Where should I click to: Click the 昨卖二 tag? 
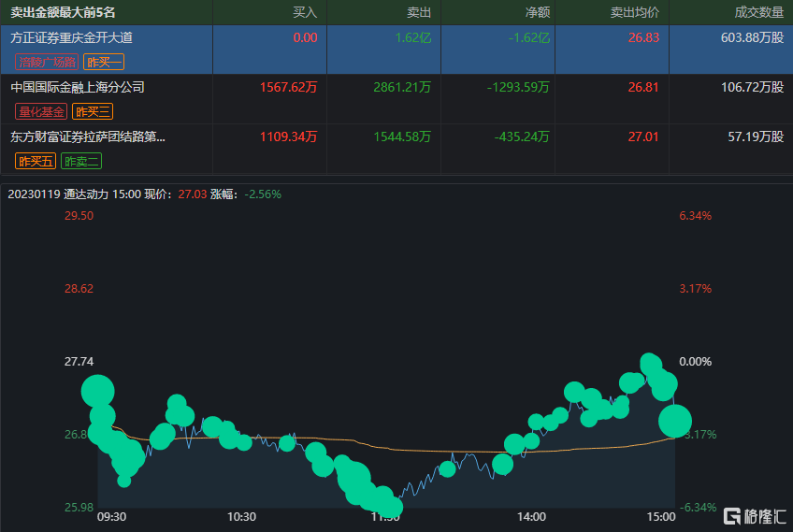click(81, 162)
